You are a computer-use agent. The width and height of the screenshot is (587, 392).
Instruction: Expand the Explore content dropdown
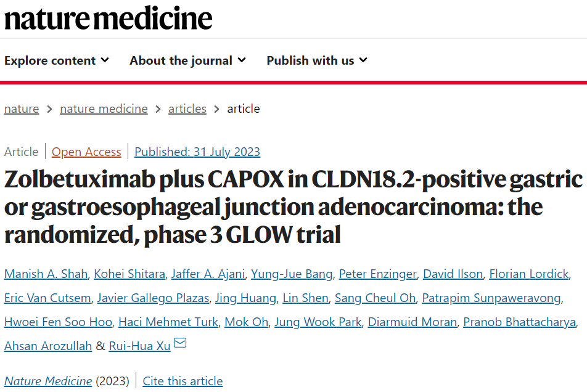[x=57, y=60]
